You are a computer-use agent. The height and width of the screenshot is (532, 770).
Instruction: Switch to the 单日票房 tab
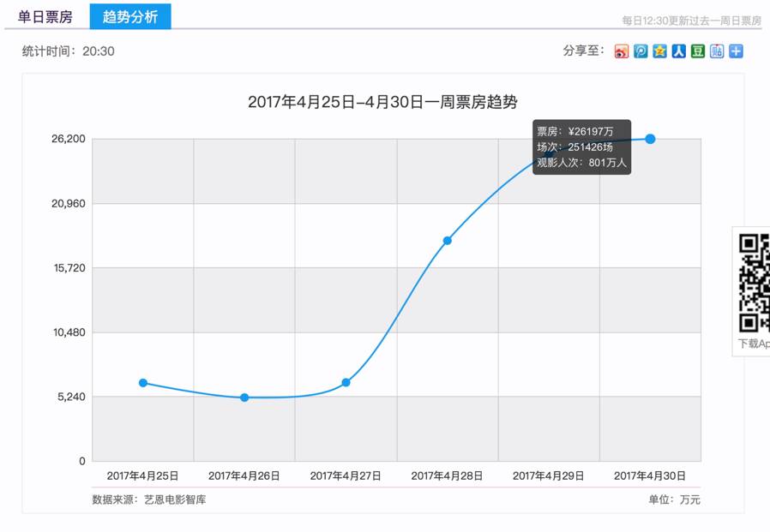click(x=45, y=15)
